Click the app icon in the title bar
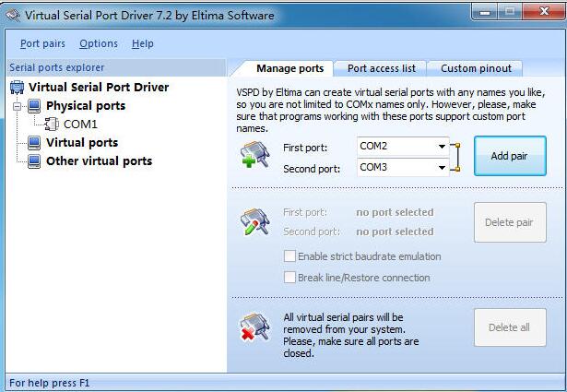567x392 pixels. [13, 16]
